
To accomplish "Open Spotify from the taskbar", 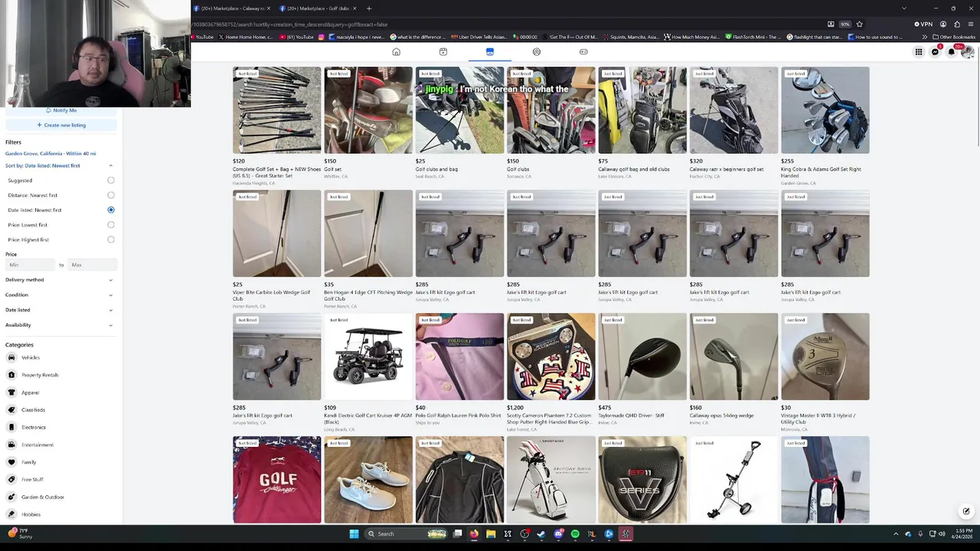I will point(575,534).
